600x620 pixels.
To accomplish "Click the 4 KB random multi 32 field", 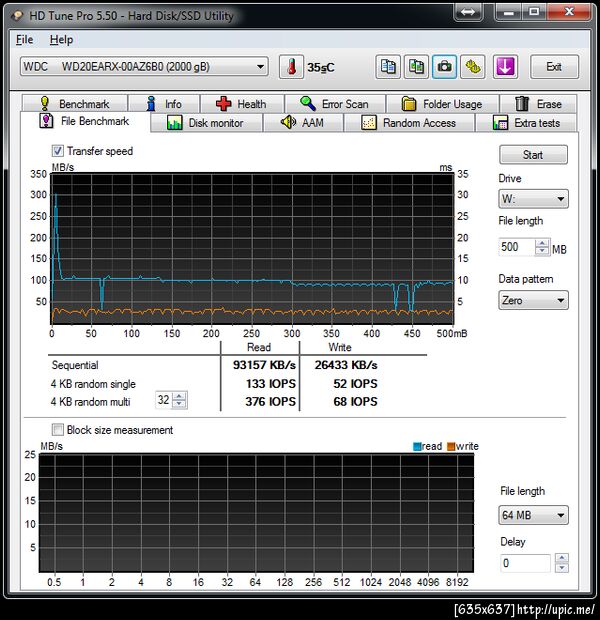I will pyautogui.click(x=164, y=400).
